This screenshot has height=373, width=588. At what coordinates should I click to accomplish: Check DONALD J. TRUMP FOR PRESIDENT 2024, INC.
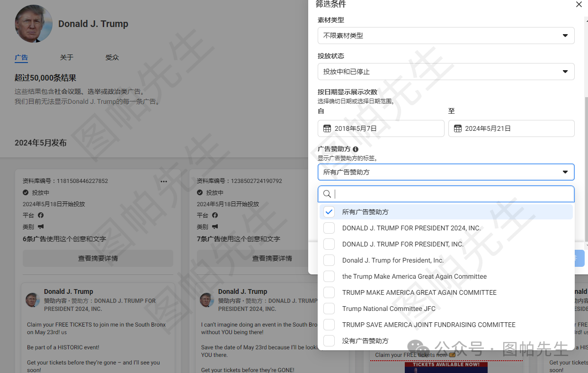click(x=329, y=228)
